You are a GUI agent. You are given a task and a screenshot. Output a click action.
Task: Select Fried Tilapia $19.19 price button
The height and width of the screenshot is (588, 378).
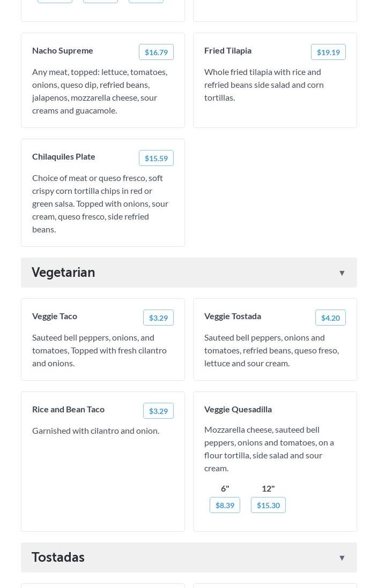[328, 52]
